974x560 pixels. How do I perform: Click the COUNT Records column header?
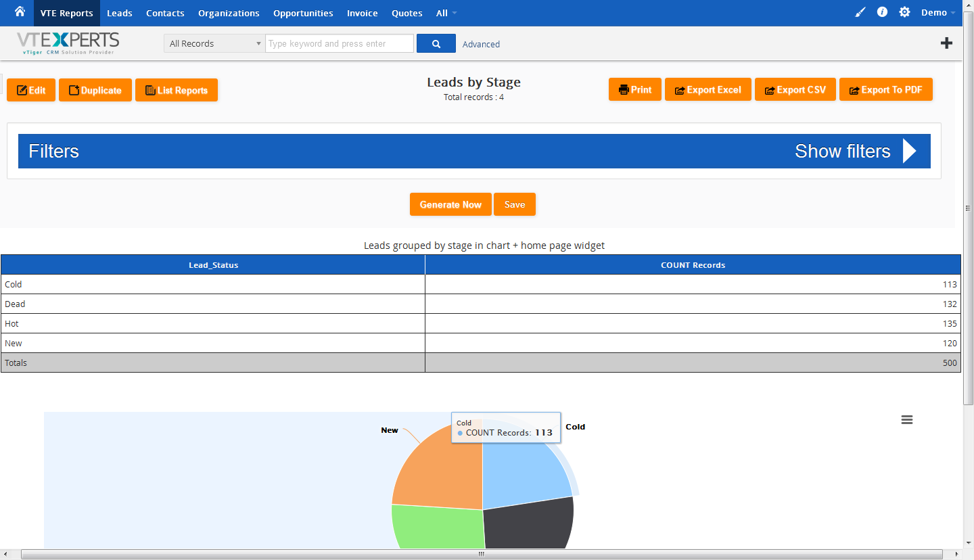pyautogui.click(x=693, y=265)
